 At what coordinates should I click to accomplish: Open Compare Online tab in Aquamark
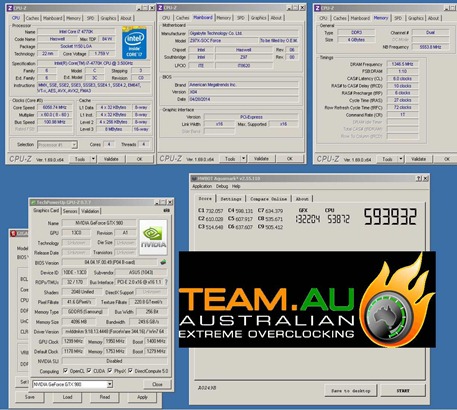pos(269,199)
